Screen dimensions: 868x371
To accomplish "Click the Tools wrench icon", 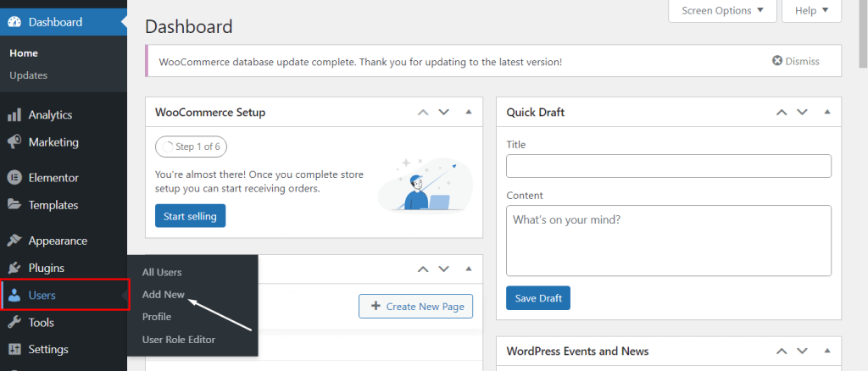I will (x=14, y=323).
